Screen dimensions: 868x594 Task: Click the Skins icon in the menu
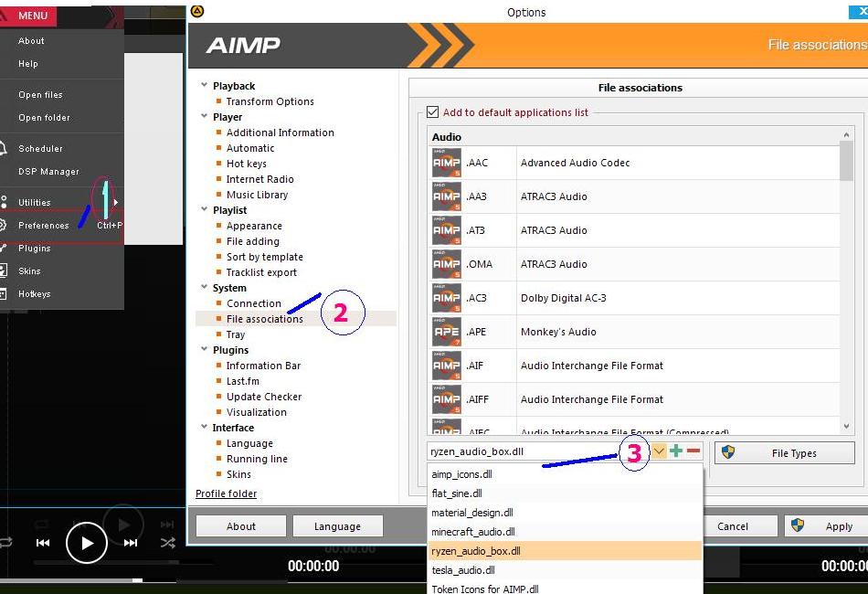pos(4,270)
